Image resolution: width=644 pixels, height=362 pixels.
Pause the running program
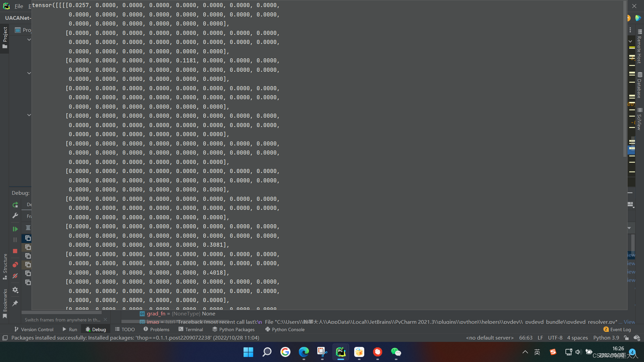tap(15, 240)
